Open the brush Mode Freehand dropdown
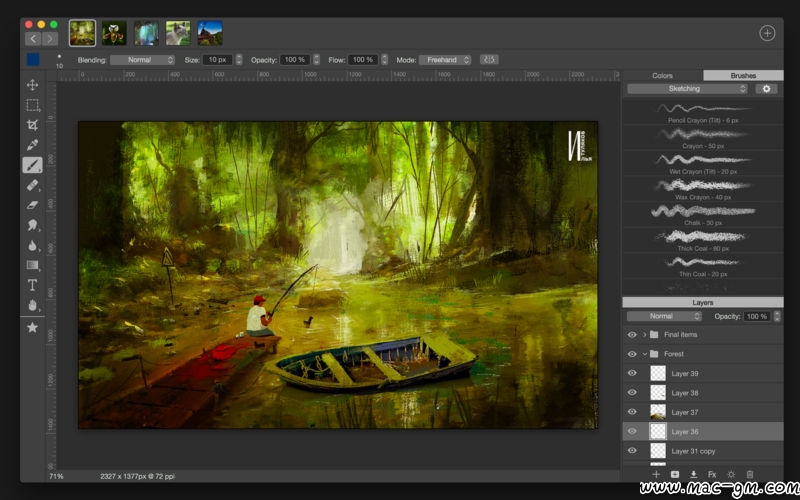The height and width of the screenshot is (500, 800). [x=445, y=60]
